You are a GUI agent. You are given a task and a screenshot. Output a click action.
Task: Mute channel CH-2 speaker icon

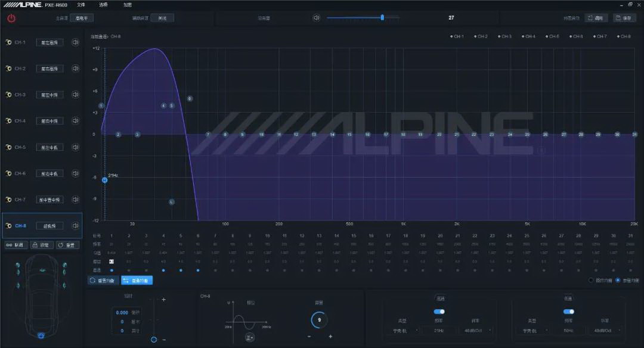(x=75, y=69)
